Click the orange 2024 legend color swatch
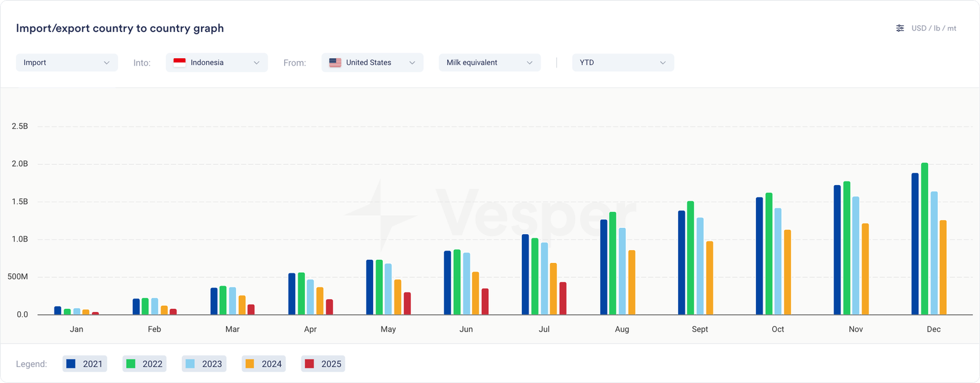980x383 pixels. [250, 364]
